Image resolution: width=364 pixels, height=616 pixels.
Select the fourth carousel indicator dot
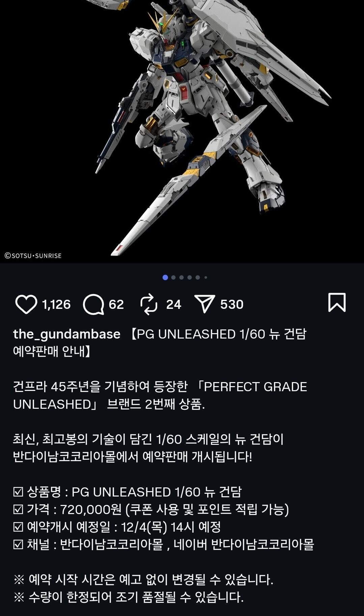click(190, 277)
